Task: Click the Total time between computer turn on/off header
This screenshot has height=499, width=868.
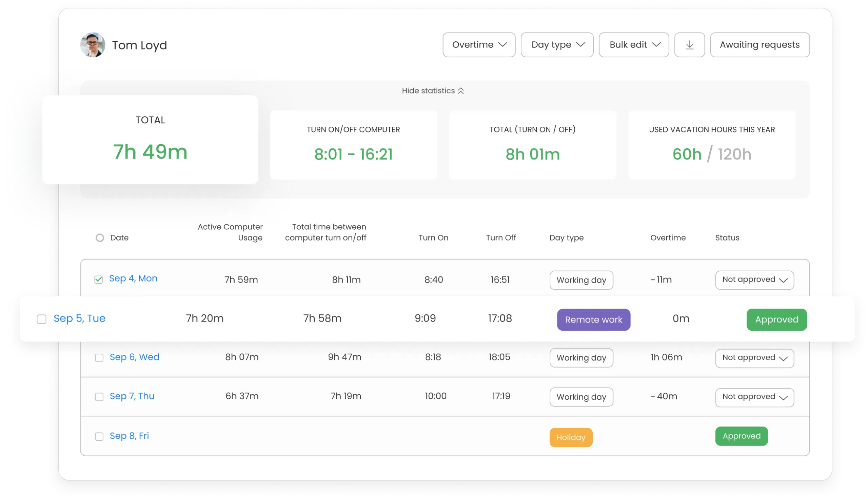Action: (x=325, y=232)
